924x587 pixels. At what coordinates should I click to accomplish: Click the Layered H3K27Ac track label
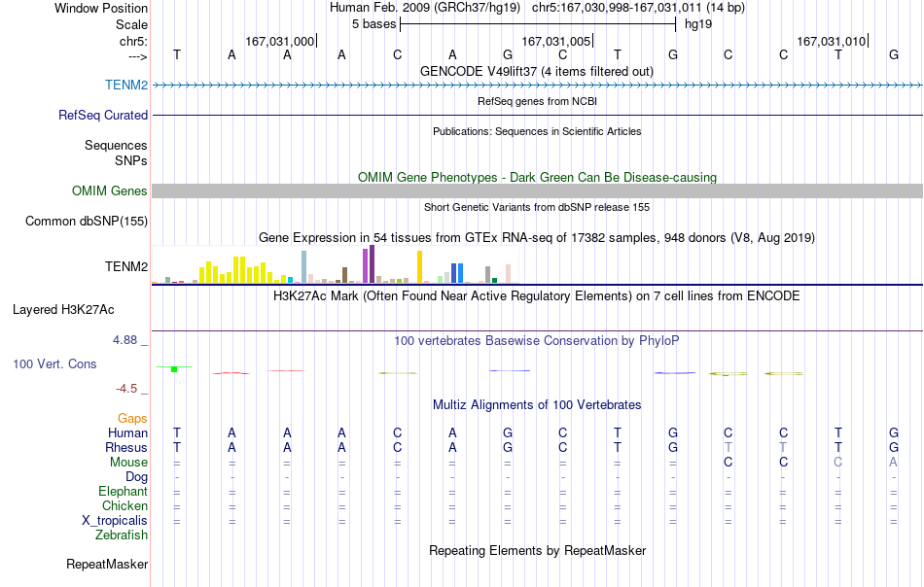pos(63,310)
